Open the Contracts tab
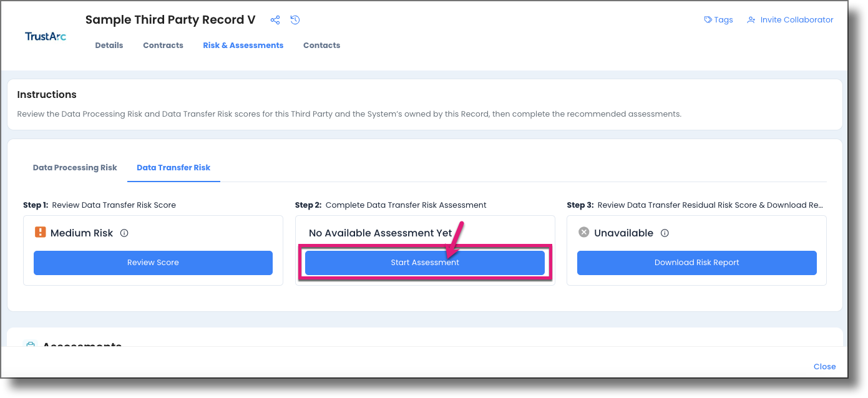Viewport: 868px width, 398px height. (x=163, y=45)
